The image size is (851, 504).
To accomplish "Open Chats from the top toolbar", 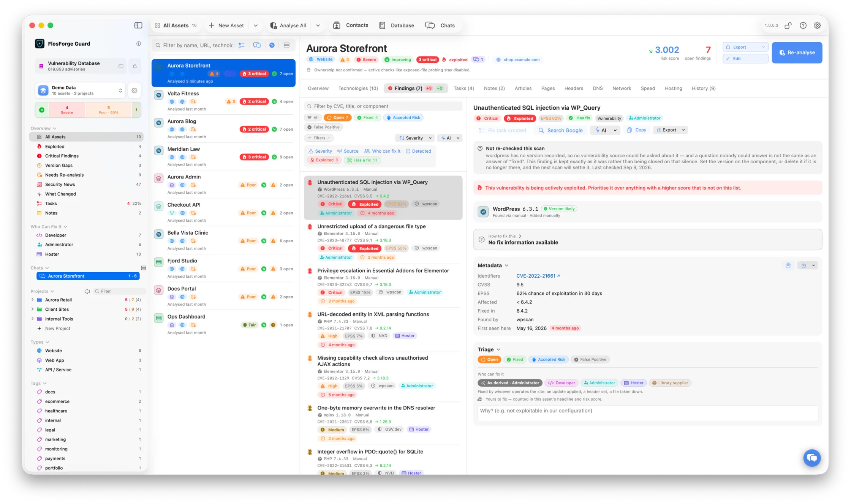I will (440, 25).
